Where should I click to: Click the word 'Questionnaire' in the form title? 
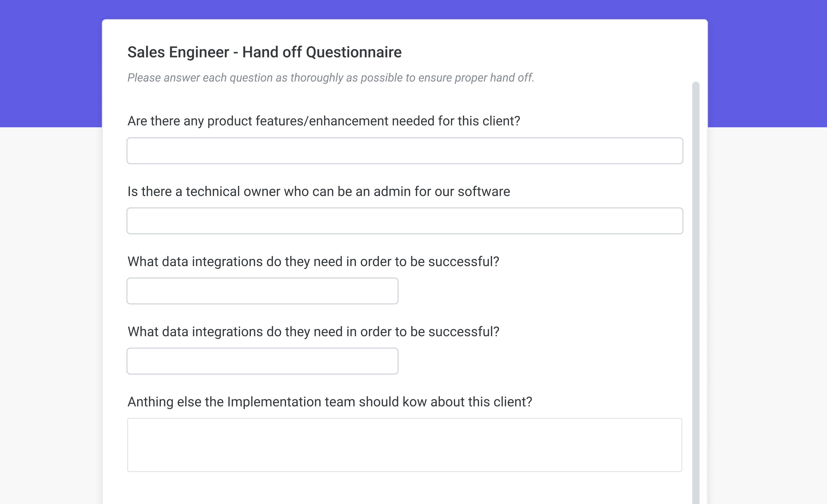tap(354, 52)
